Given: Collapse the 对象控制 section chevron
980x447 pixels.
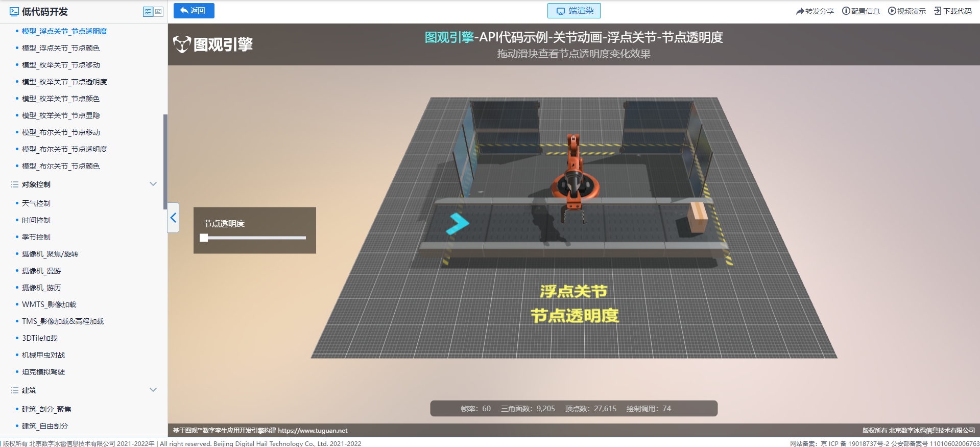Looking at the screenshot, I should point(153,184).
